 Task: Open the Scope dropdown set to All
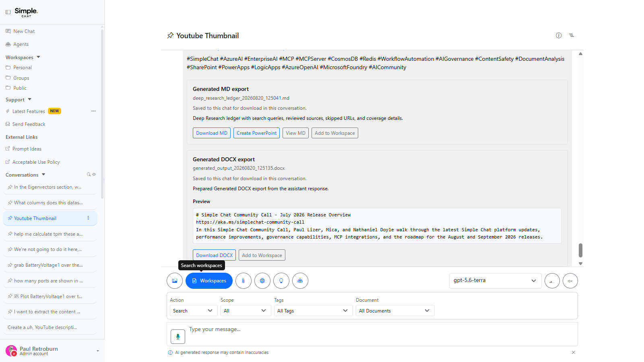246,311
